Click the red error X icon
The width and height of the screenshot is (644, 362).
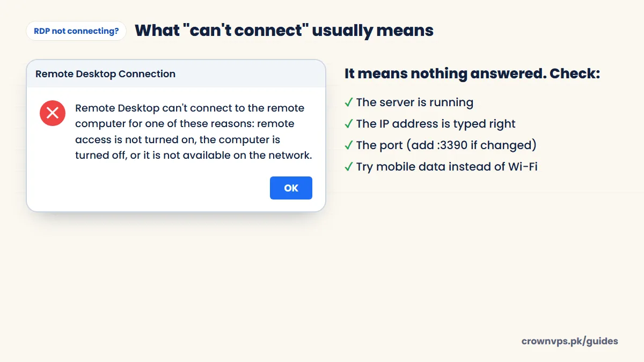click(53, 113)
